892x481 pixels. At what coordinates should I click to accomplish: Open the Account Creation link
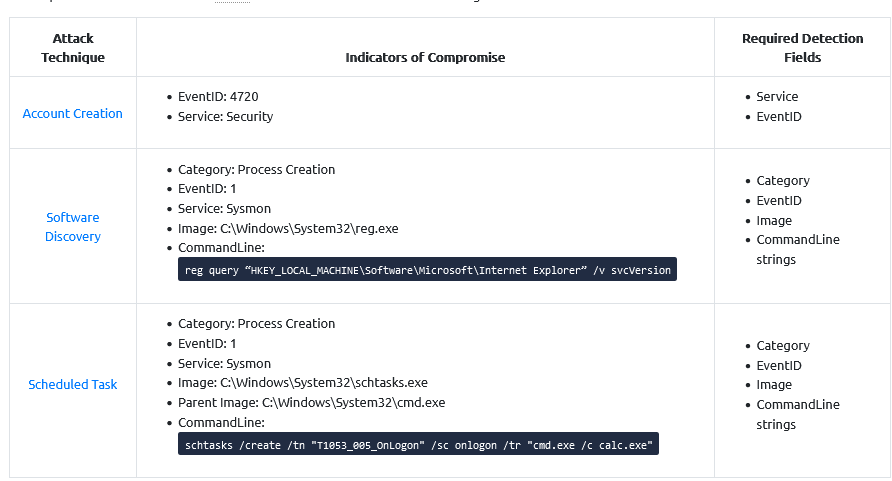(72, 114)
